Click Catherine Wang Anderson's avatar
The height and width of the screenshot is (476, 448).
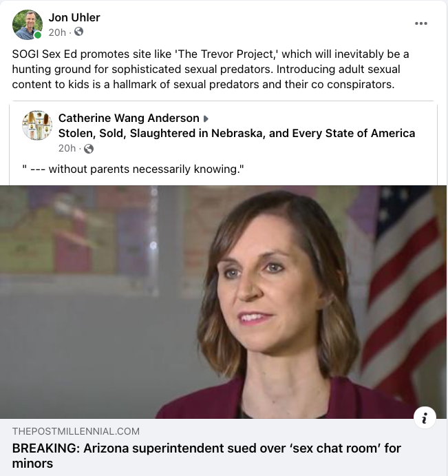click(x=37, y=125)
